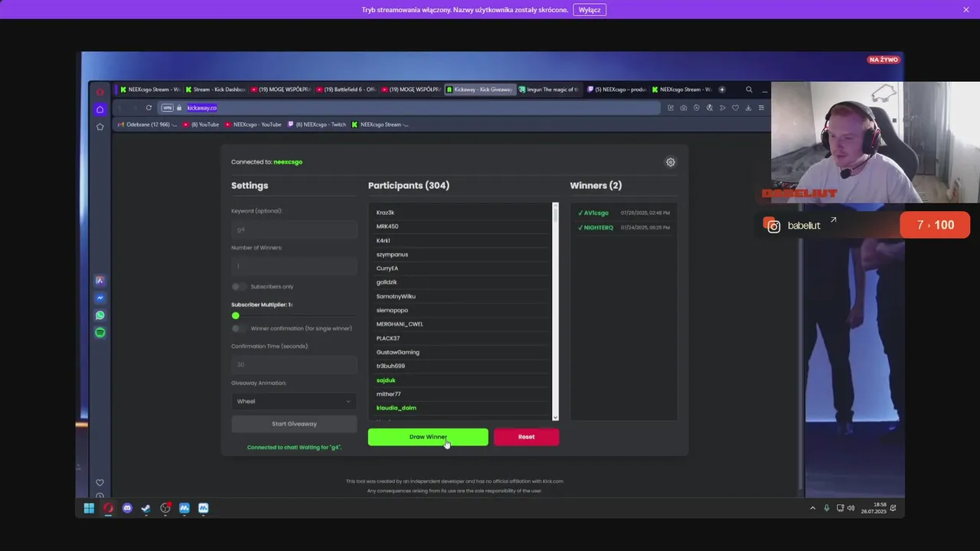Open Opera sidebar bookmarks star

(100, 126)
